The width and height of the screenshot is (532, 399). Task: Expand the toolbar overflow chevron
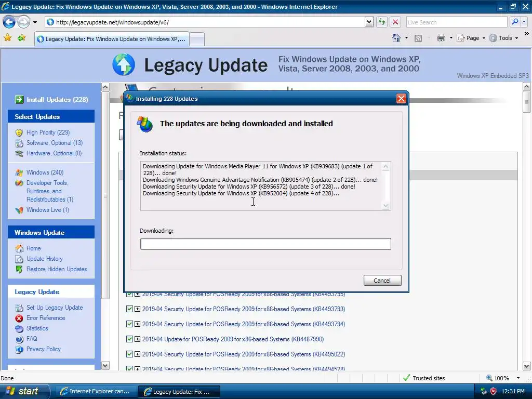527,34
